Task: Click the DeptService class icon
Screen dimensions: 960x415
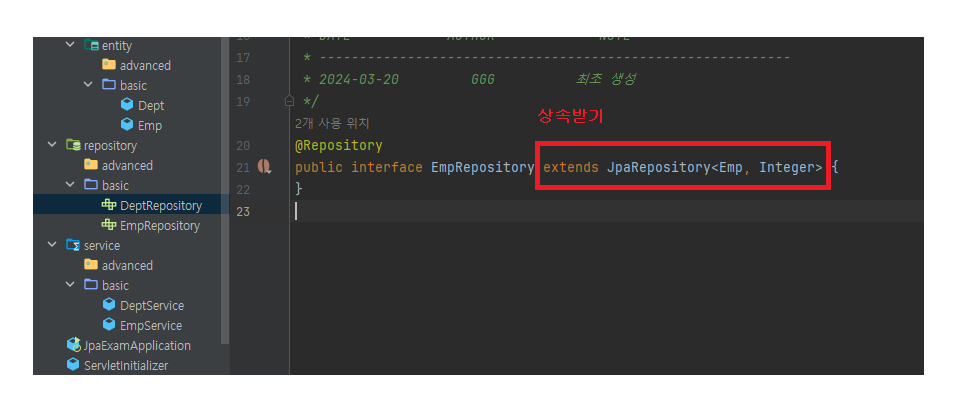Action: point(109,304)
